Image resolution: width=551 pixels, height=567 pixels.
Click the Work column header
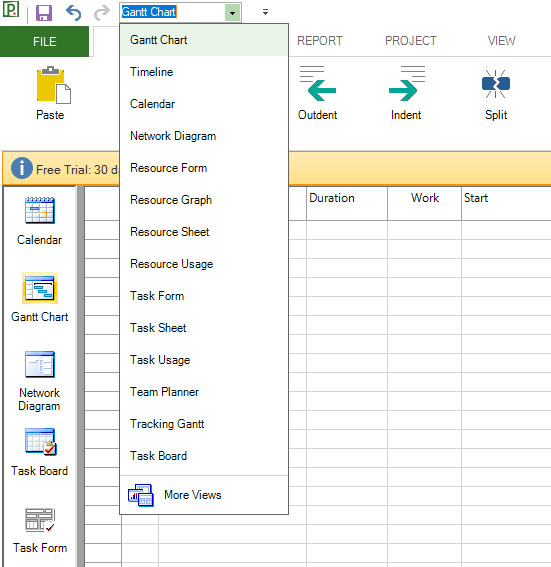[x=424, y=203]
